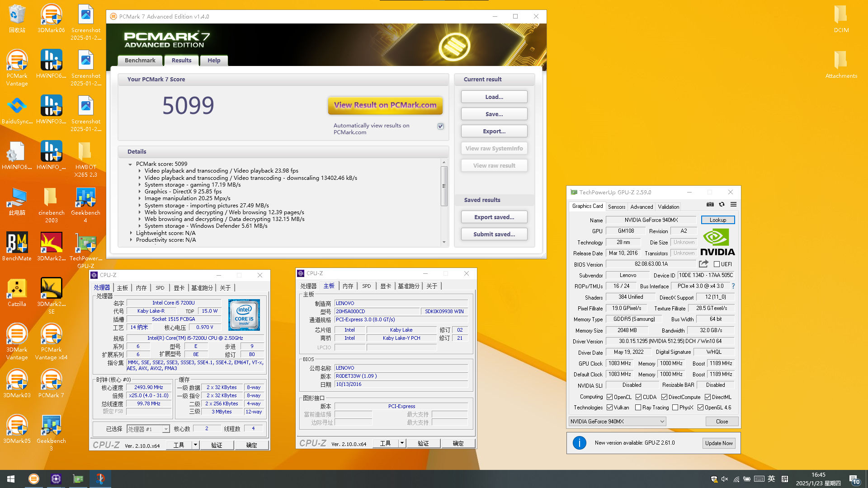The height and width of the screenshot is (488, 868).
Task: Toggle the Vulkan checkbox
Action: pos(609,408)
